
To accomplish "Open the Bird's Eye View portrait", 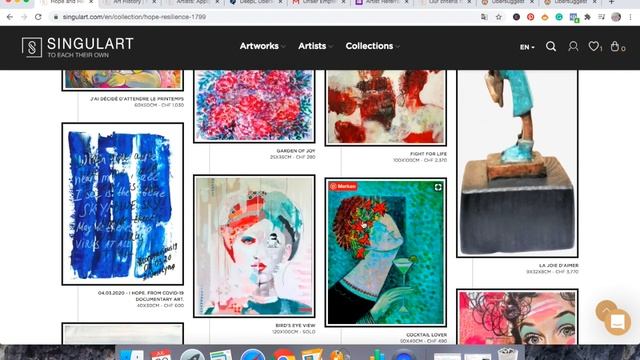I will click(x=254, y=246).
